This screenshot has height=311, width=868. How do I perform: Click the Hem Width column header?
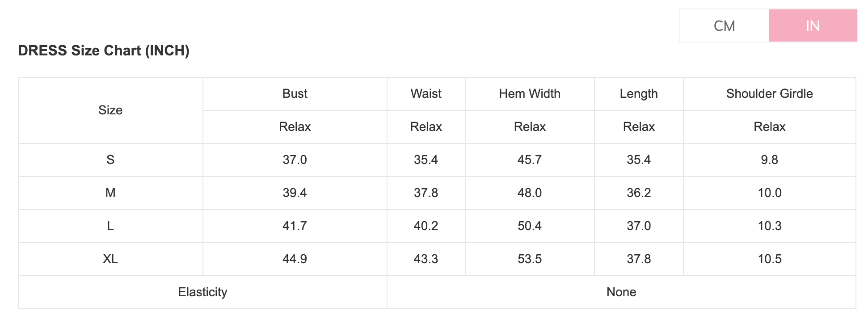(x=530, y=94)
